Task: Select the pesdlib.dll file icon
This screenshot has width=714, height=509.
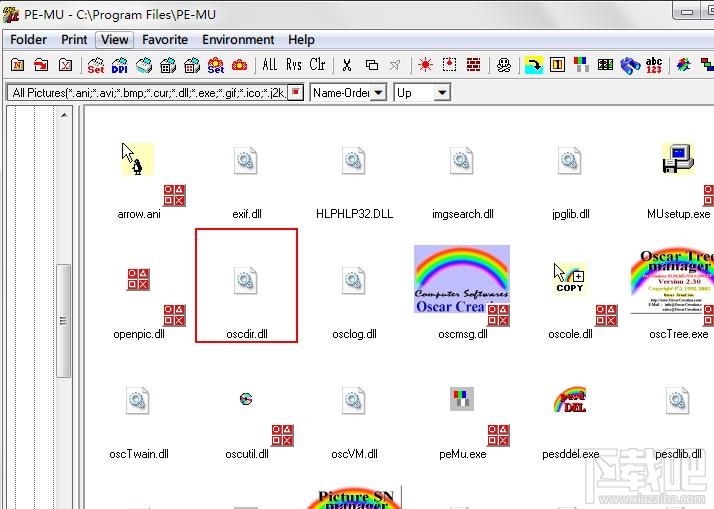Action: (x=678, y=400)
